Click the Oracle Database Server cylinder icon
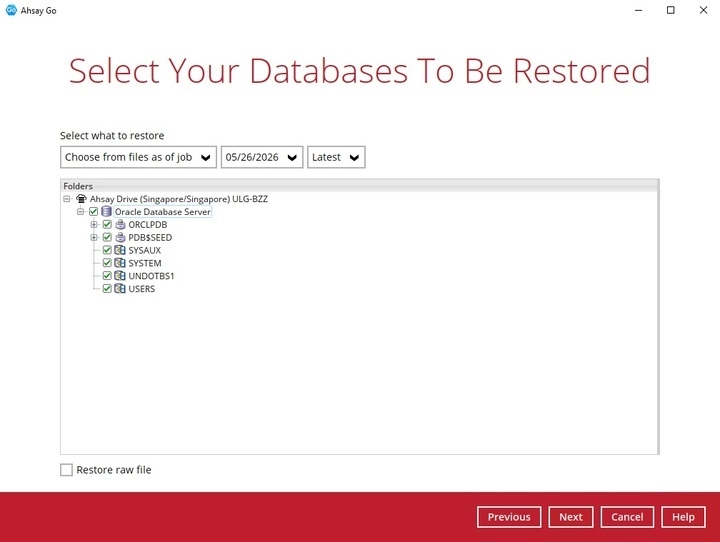Viewport: 720px width, 542px height. click(x=107, y=211)
